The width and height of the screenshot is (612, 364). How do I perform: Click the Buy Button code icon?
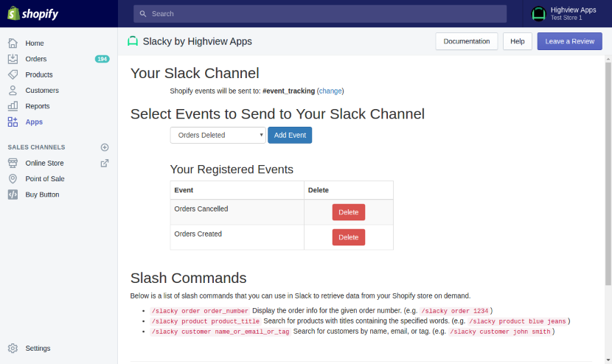click(13, 195)
